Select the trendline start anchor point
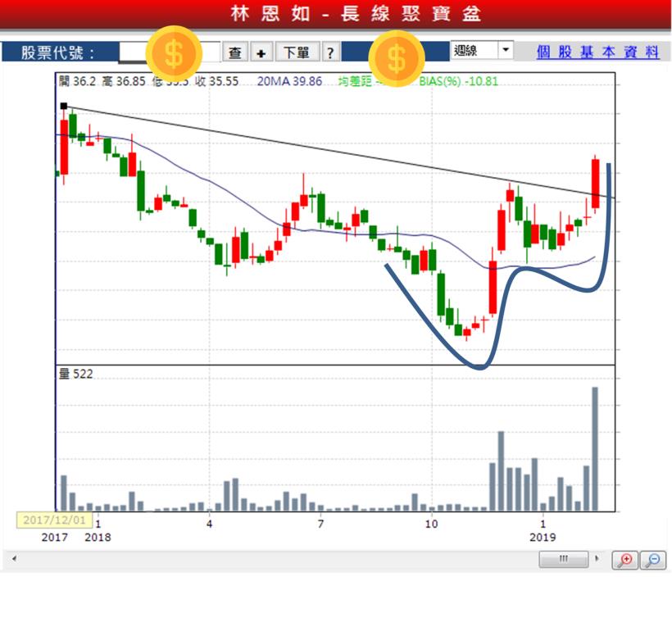Image resolution: width=672 pixels, height=627 pixels. [x=64, y=106]
